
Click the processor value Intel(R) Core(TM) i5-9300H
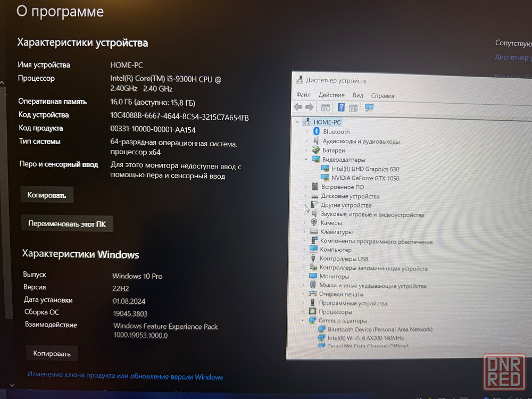(166, 84)
